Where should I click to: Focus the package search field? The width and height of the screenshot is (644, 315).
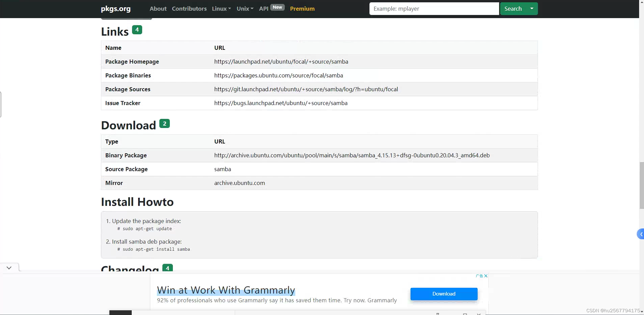434,9
